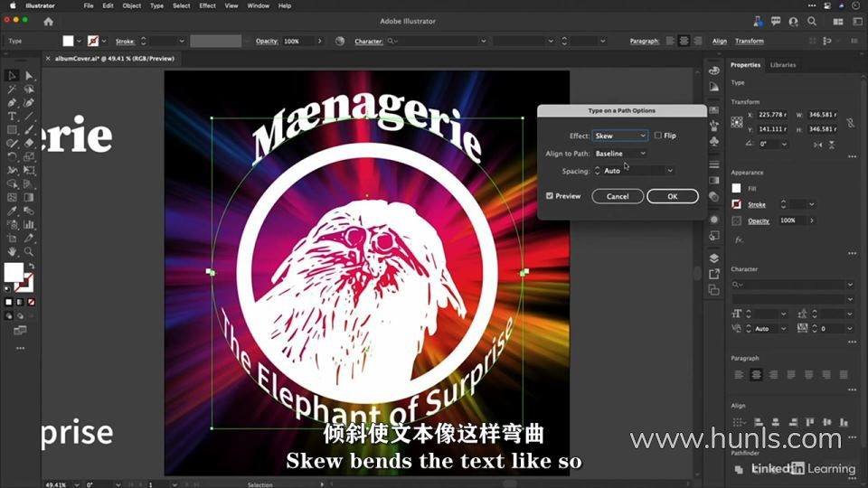This screenshot has width=868, height=488.
Task: Select the Pen tool
Action: coord(12,102)
